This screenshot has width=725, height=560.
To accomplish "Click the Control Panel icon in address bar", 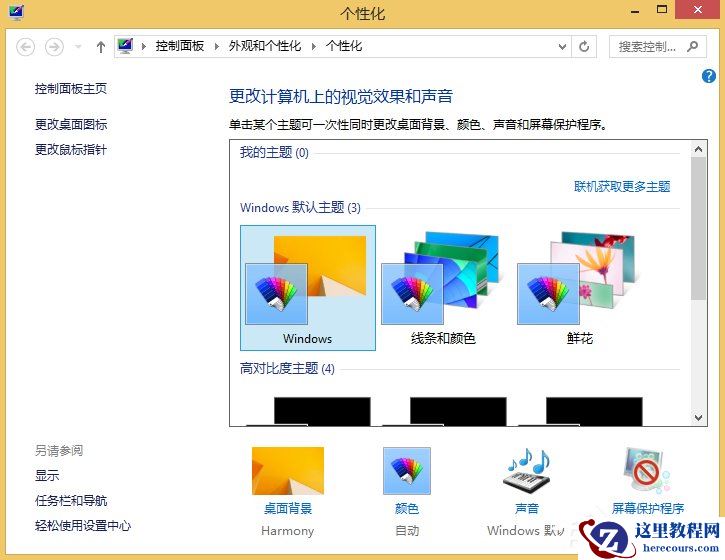I will 125,46.
